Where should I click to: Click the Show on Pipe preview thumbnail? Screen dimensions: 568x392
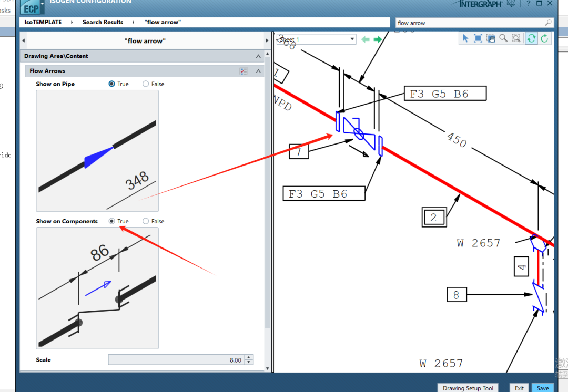97,151
